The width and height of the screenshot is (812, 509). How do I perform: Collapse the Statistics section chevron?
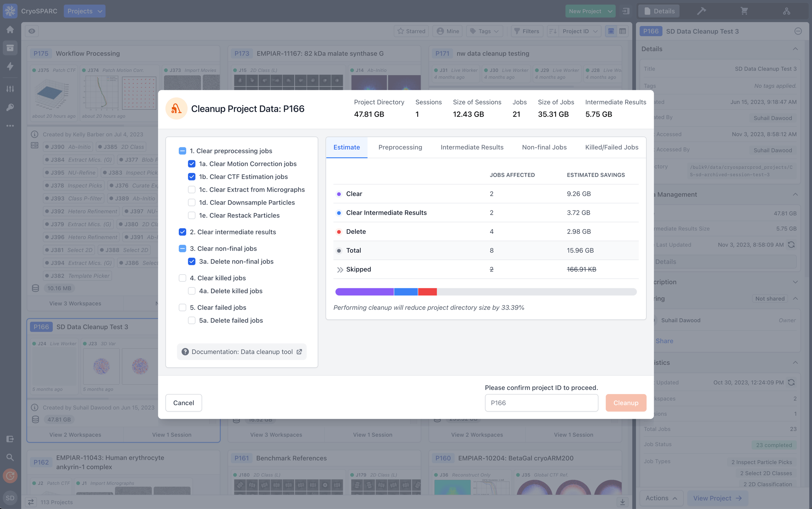(x=795, y=363)
